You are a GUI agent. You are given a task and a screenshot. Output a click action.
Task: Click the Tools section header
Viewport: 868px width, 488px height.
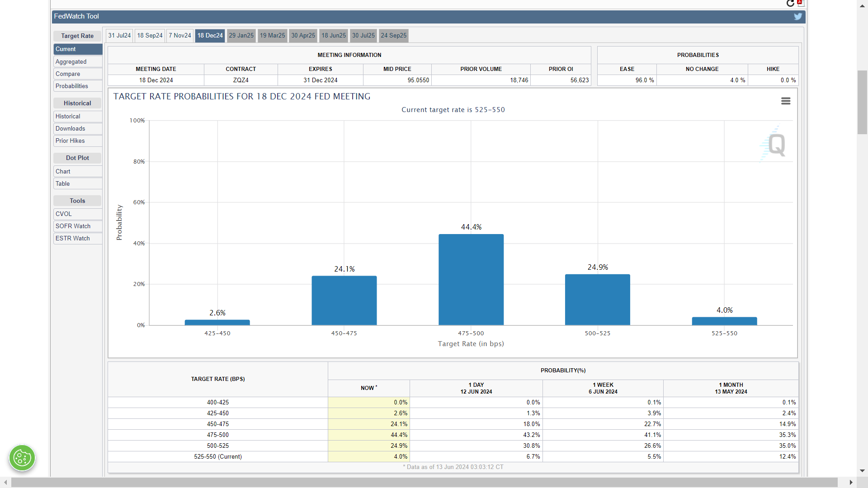point(77,201)
